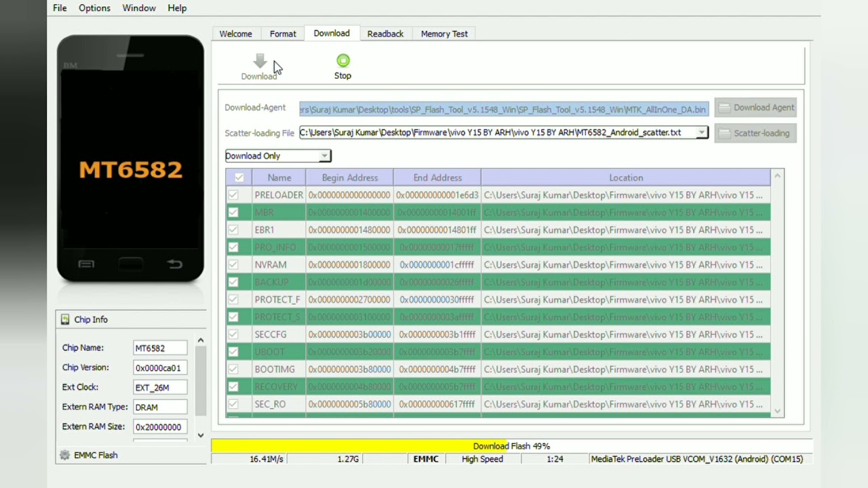Expand the Scatter-loading File path dropdown
Screen dimensions: 868x488
[702, 133]
